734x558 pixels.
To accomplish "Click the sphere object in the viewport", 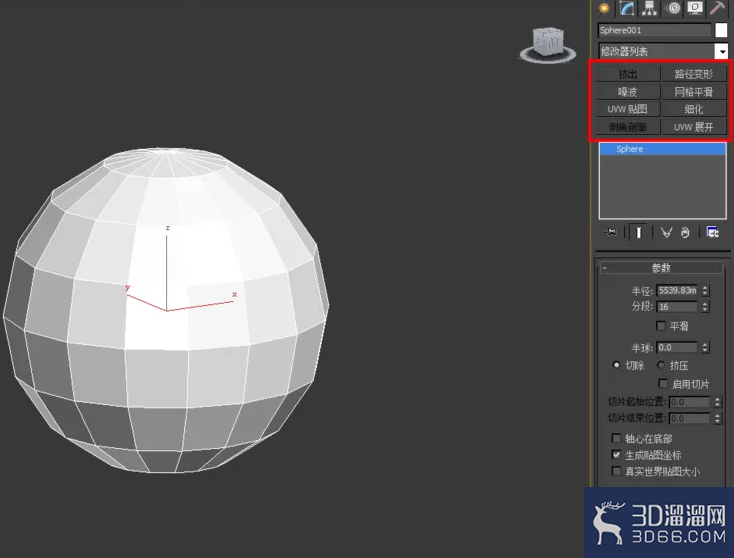I will tap(166, 310).
